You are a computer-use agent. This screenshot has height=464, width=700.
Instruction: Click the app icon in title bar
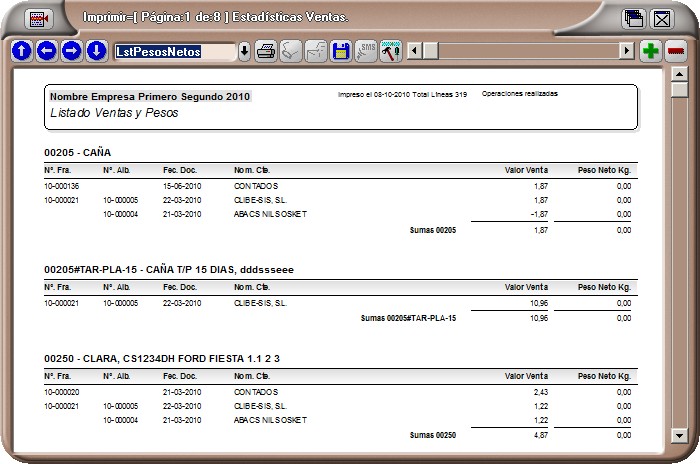39,18
